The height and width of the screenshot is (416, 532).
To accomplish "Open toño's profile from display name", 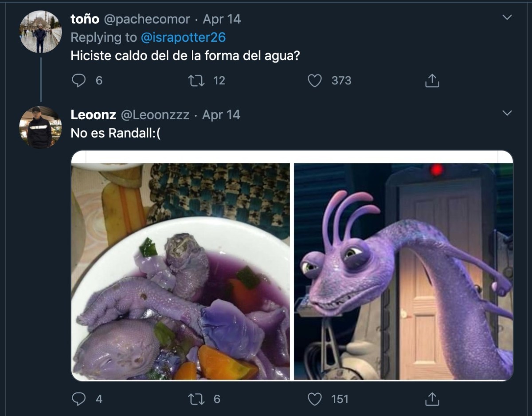I will pos(85,20).
